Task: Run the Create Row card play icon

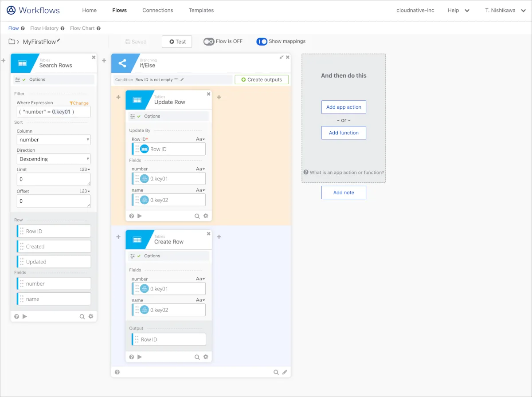Action: (140, 357)
